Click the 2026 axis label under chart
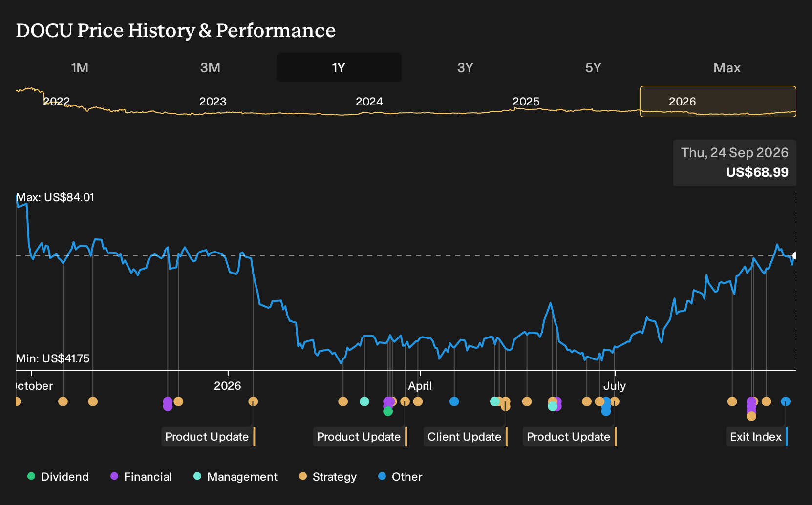The image size is (812, 505). [x=228, y=386]
